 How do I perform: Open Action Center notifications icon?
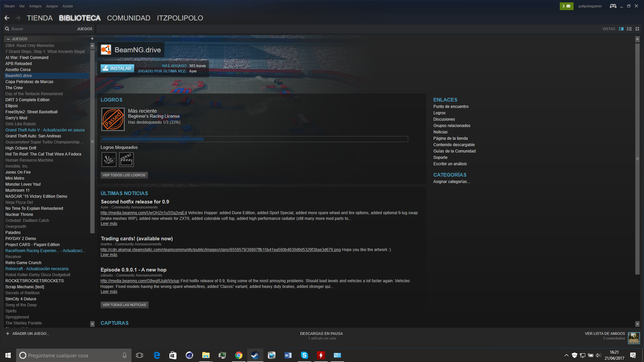[633, 355]
